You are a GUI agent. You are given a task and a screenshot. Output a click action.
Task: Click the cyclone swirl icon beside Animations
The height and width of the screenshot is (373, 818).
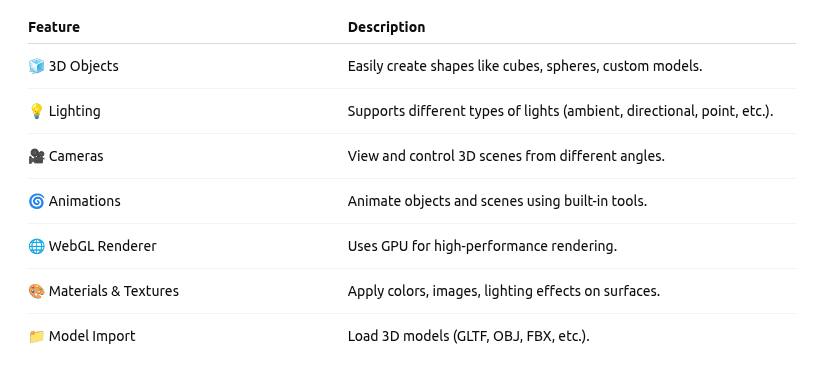coord(37,201)
